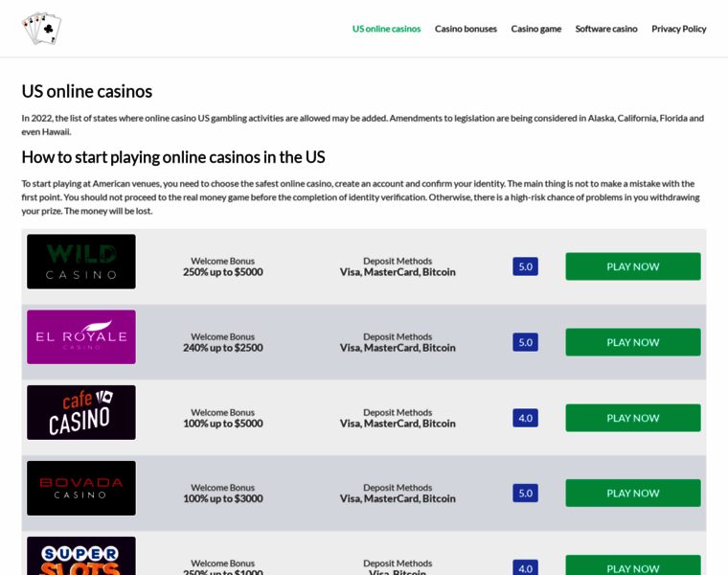Click Play Now for Bovada Casino
This screenshot has height=575, width=728.
pos(632,493)
